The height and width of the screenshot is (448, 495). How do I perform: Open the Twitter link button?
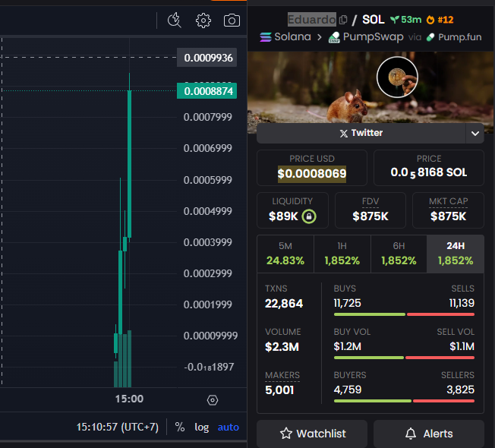pos(361,133)
